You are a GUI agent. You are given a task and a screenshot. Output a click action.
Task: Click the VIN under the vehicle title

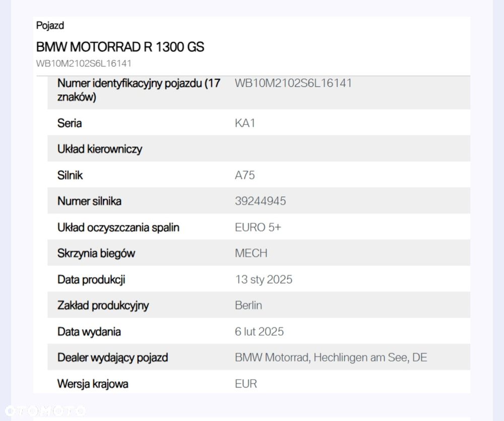84,64
